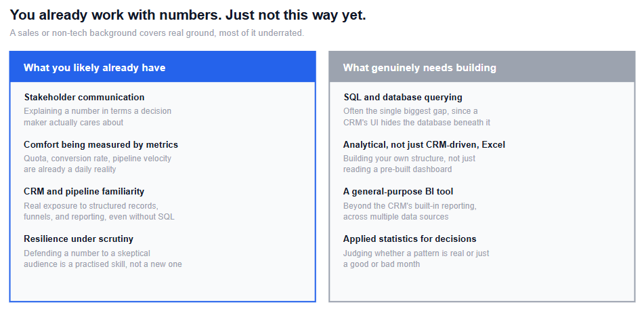
Task: Click the 'Defending a number to a skeptical' description
Action: [103, 258]
